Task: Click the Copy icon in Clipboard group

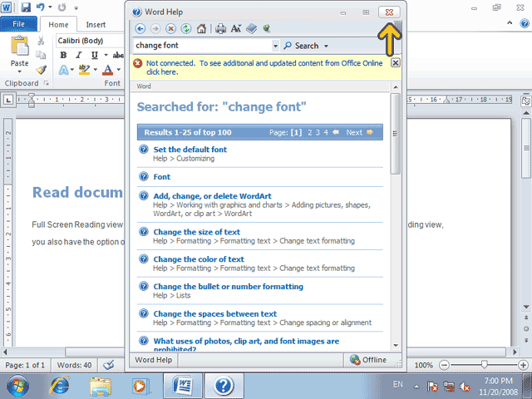Action: pyautogui.click(x=41, y=55)
